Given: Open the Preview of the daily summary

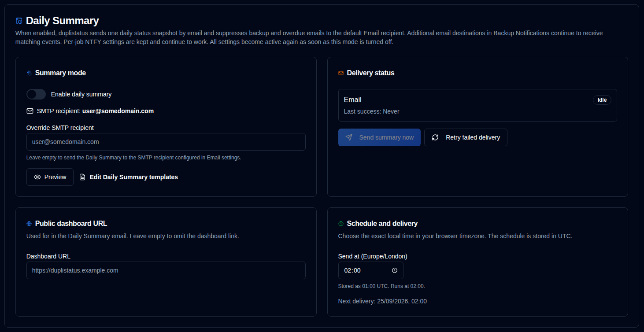Looking at the screenshot, I should pyautogui.click(x=50, y=177).
